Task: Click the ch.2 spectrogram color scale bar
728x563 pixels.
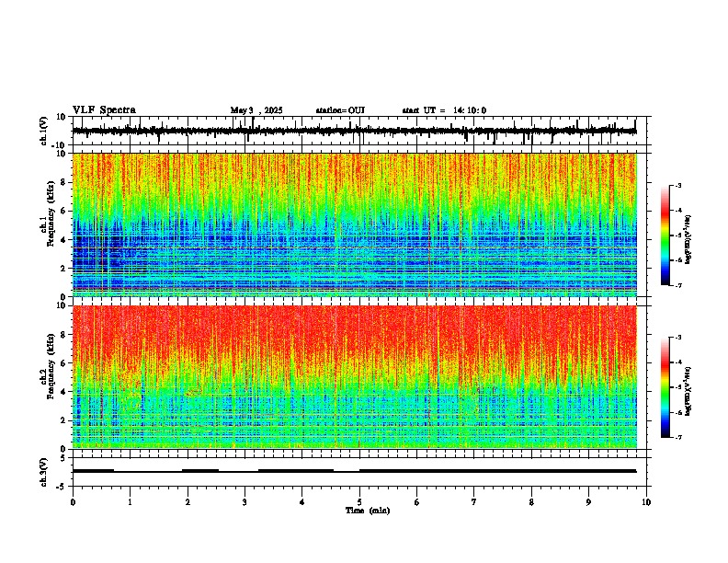Action: point(665,387)
